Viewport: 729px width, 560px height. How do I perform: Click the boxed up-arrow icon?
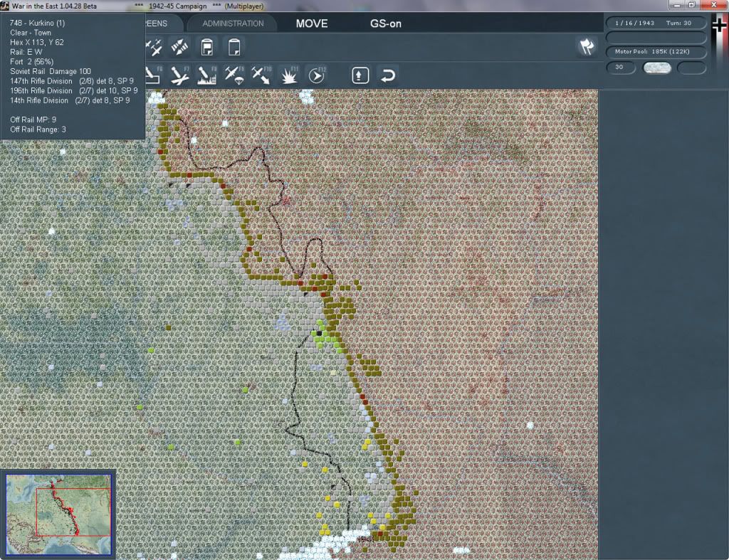(360, 75)
